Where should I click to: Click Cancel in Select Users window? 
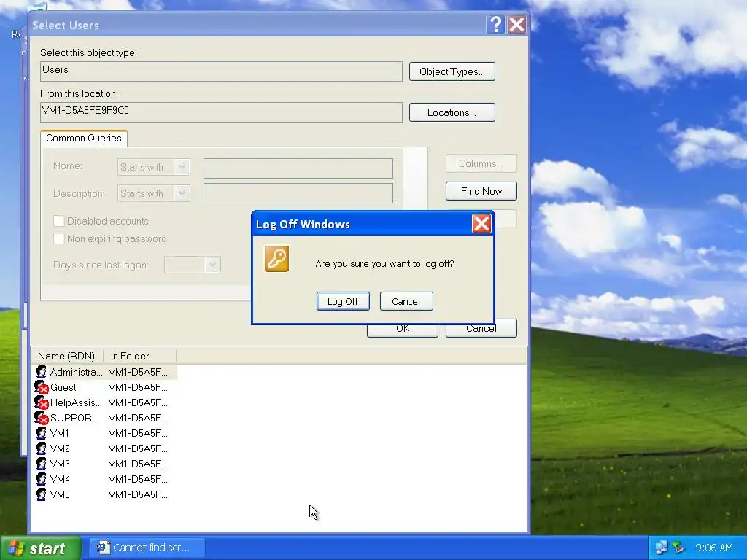[481, 330]
